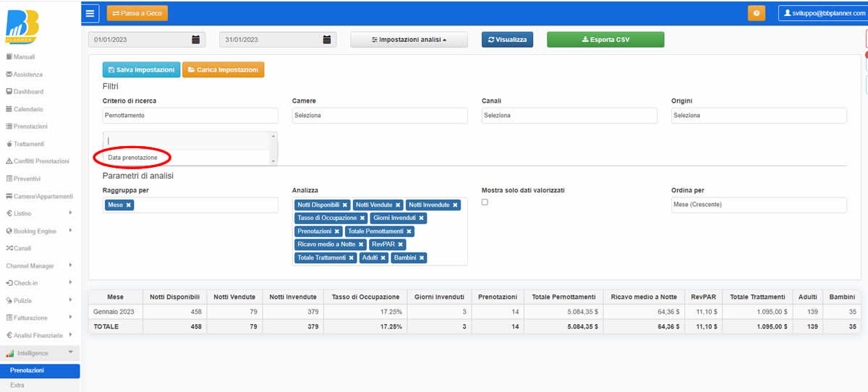Click calendar icon of end date 31/01/2023
Image resolution: width=868 pixels, height=392 pixels.
327,40
